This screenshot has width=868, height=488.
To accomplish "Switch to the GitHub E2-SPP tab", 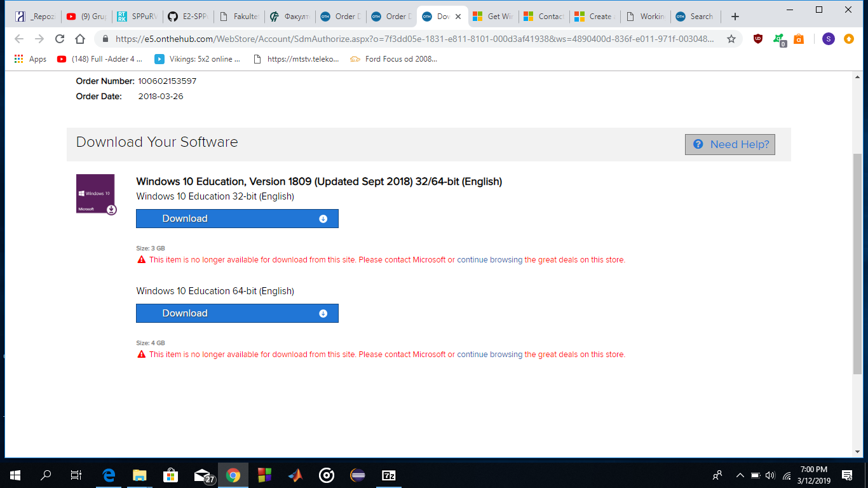I will (188, 17).
